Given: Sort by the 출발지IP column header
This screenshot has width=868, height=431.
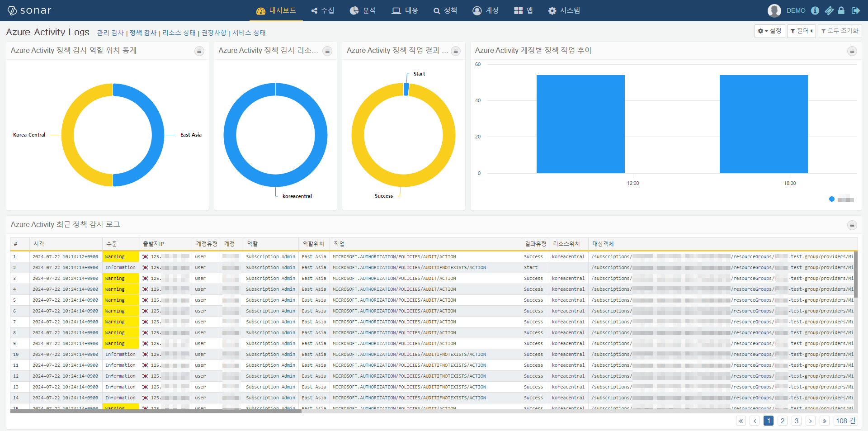Looking at the screenshot, I should tap(165, 244).
